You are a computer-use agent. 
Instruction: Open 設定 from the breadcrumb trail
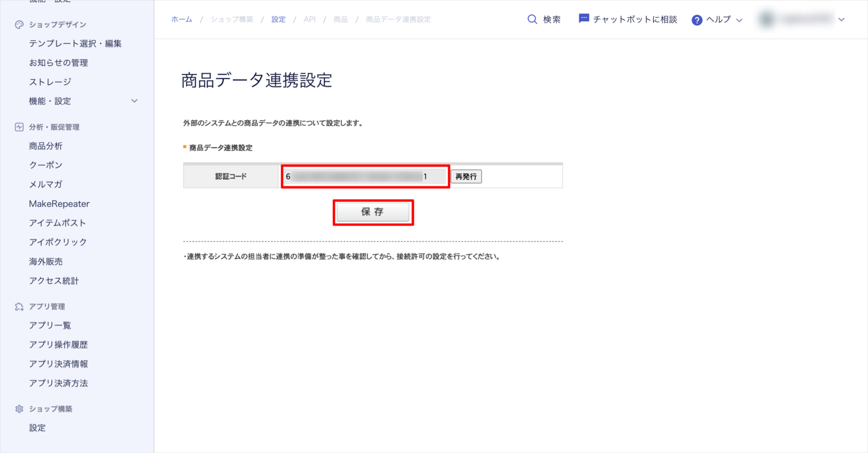pyautogui.click(x=279, y=19)
